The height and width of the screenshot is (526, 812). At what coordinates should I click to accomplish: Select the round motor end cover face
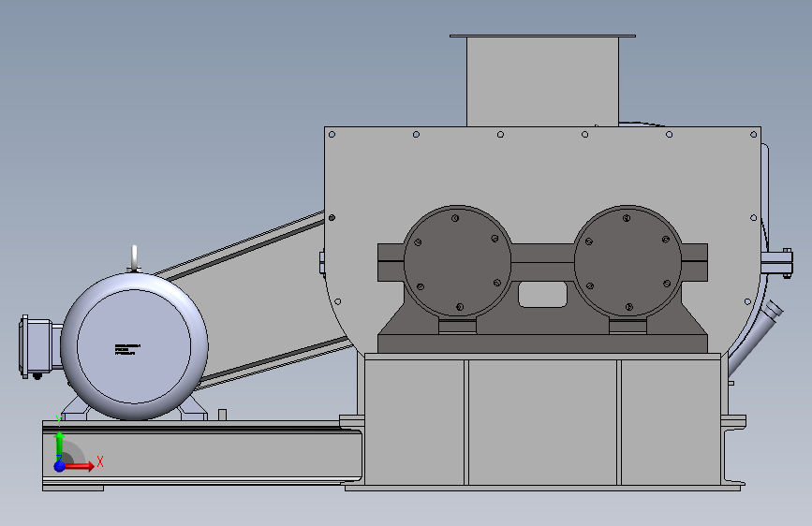point(134,346)
